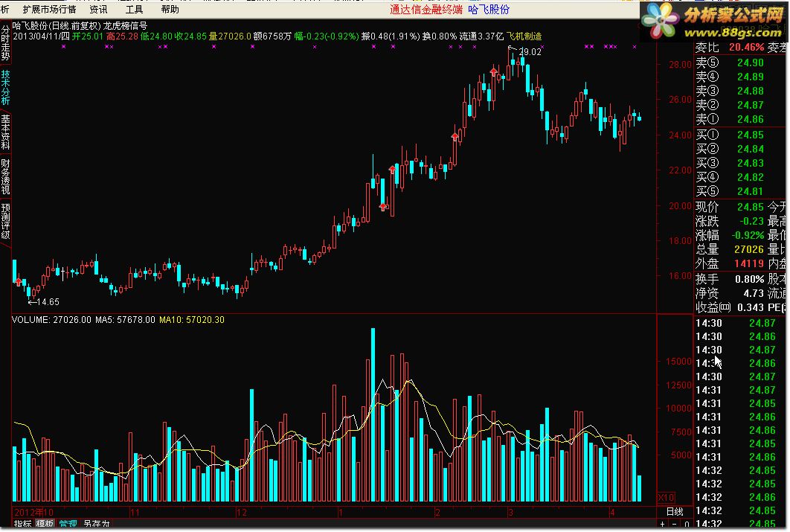
Task: Select the 技术分析 side tab
Action: coord(5,86)
